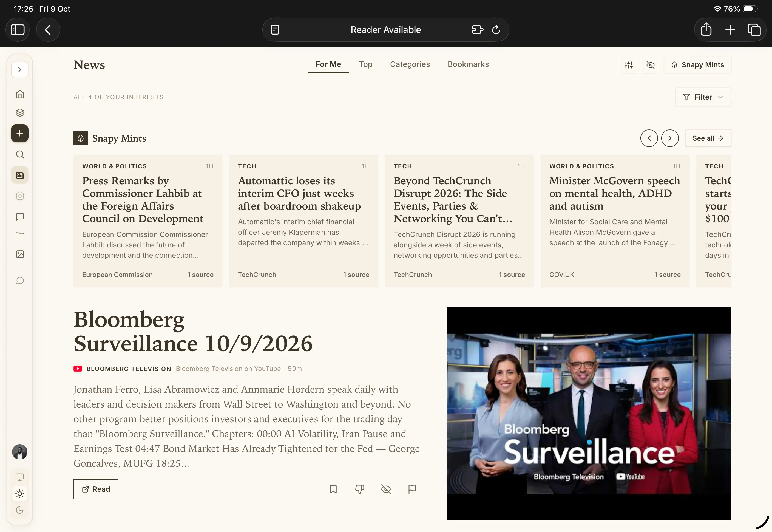Advance Snapy Mints carousel to next
Viewport: 772px width, 532px height.
point(670,138)
